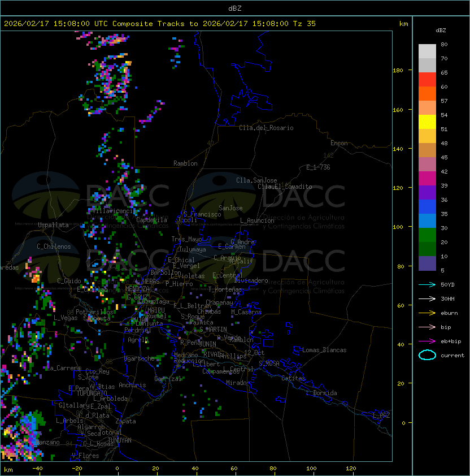Click the '180' y-axis km tick label
Image resolution: width=470 pixels, height=476 pixels.
398,71
